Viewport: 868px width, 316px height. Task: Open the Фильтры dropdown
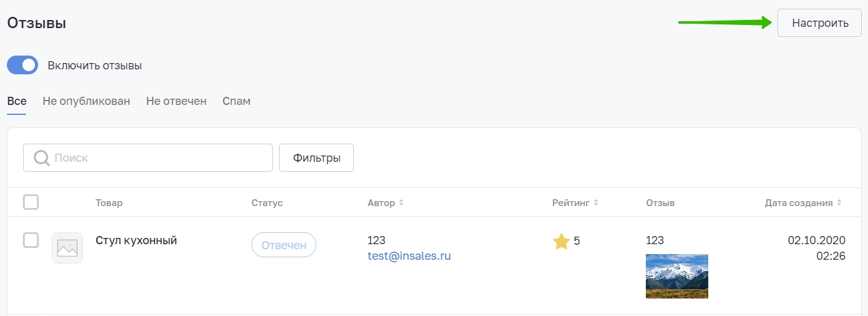point(316,158)
